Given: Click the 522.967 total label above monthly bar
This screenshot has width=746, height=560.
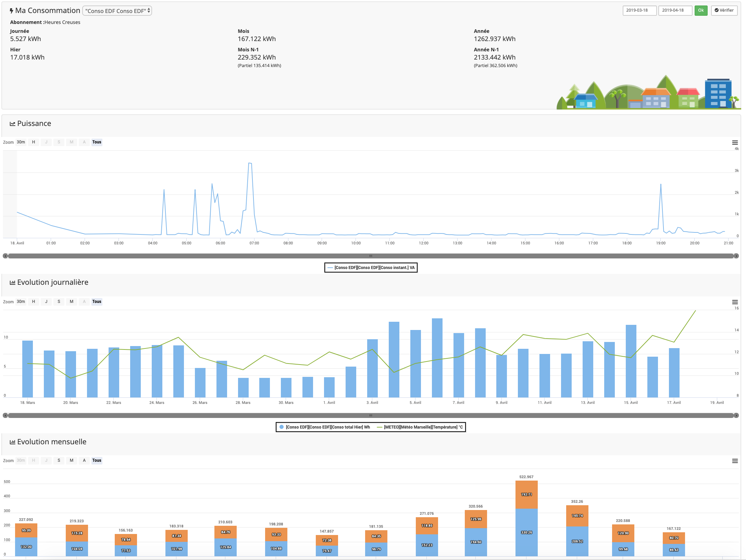Looking at the screenshot, I should point(526,477).
